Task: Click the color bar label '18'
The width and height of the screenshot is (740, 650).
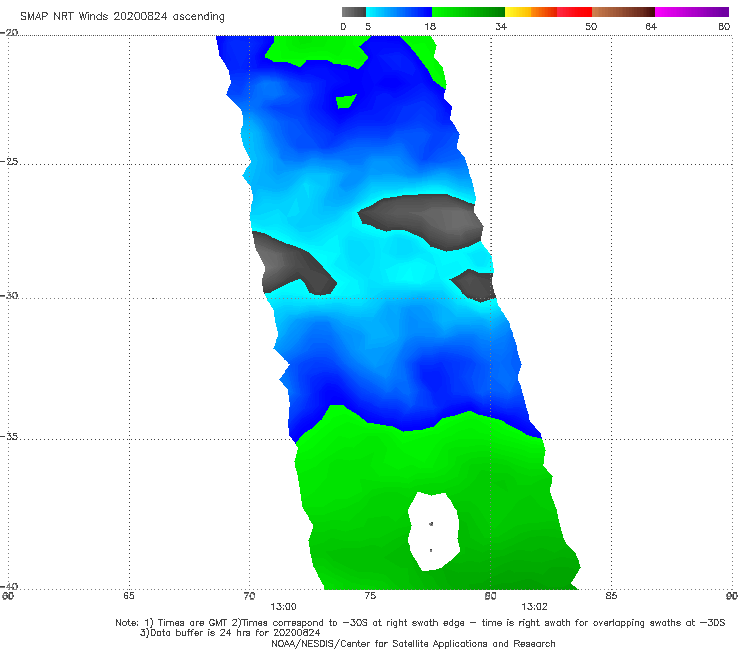Action: pos(430,27)
